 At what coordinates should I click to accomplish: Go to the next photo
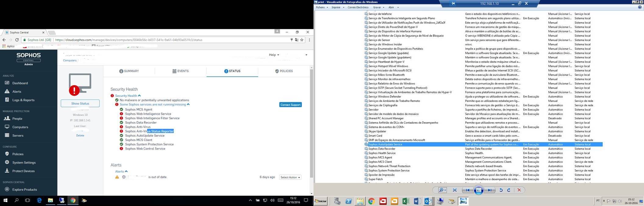coord(489,190)
